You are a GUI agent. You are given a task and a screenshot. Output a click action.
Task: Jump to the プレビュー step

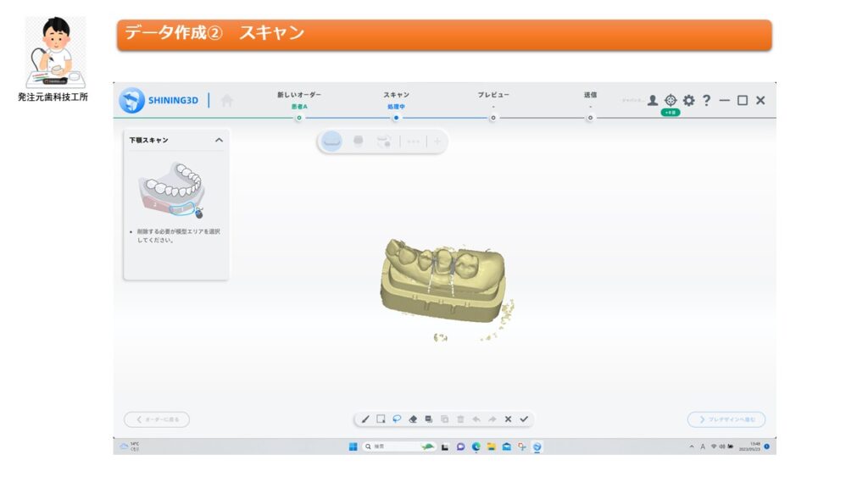coord(493,117)
